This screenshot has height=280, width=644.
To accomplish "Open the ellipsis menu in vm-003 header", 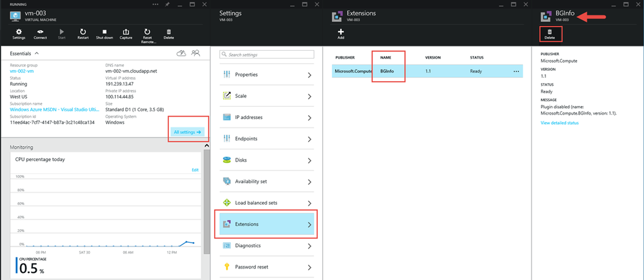I will [155, 4].
